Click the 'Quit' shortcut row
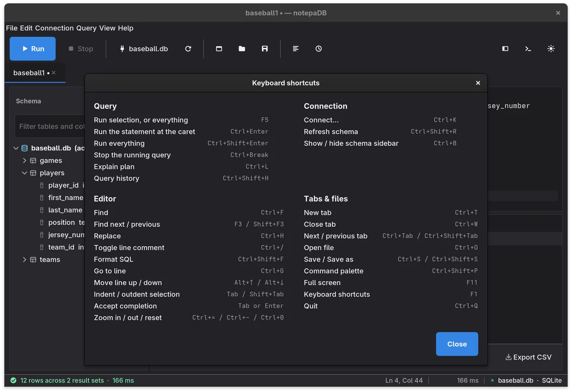Image resolution: width=572 pixels, height=392 pixels. click(x=391, y=306)
